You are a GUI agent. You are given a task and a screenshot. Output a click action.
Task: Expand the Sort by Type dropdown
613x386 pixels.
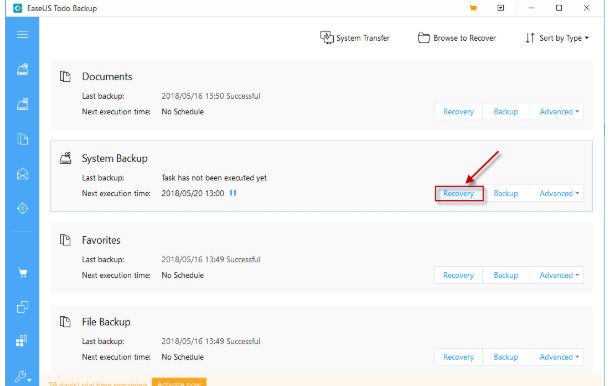(557, 38)
